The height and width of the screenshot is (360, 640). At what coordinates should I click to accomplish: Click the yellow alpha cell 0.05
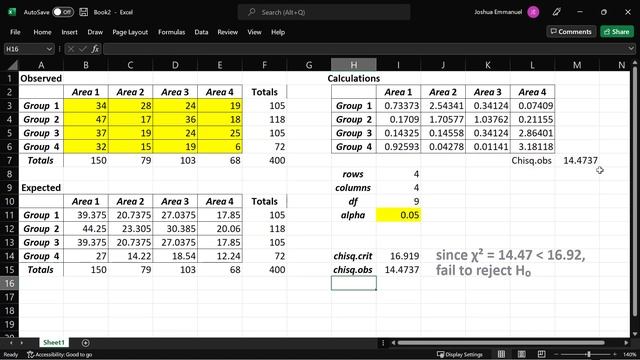(398, 215)
